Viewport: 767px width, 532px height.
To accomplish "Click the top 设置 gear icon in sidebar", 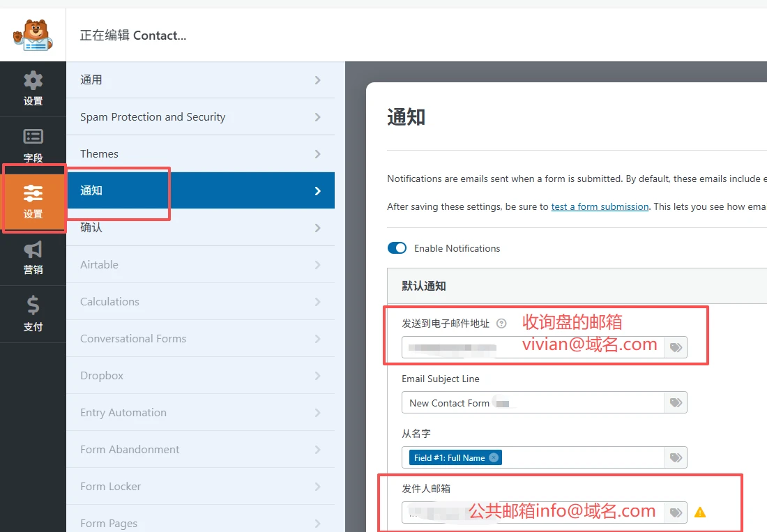I will (x=33, y=89).
